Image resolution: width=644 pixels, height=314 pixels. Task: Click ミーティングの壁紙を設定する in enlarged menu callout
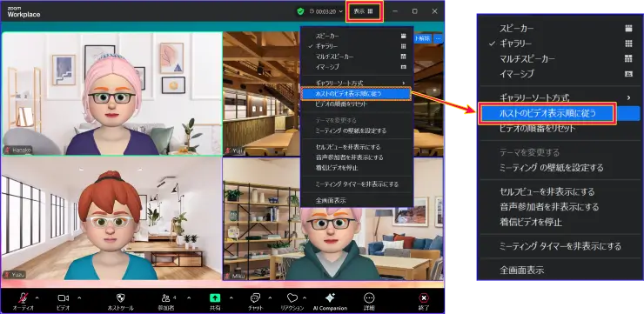click(552, 168)
